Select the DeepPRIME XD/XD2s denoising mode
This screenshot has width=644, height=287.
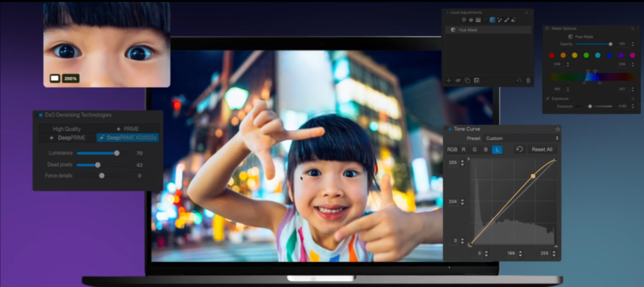(x=128, y=138)
